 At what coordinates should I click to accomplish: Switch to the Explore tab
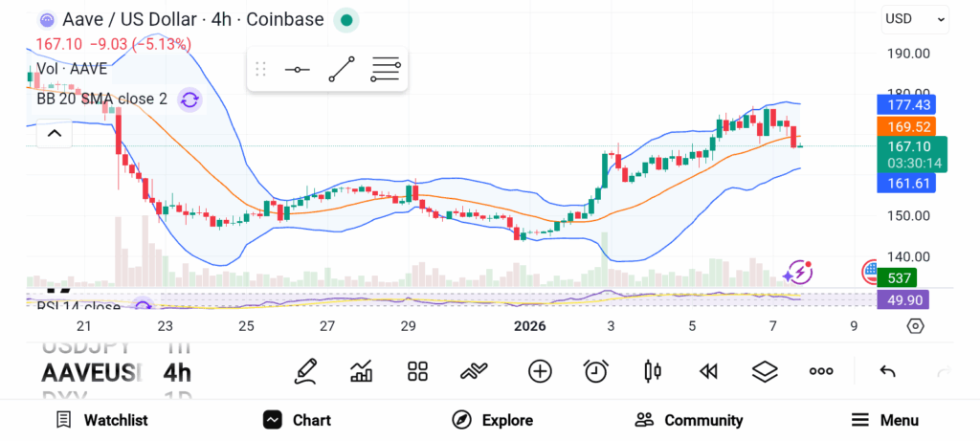pos(492,420)
